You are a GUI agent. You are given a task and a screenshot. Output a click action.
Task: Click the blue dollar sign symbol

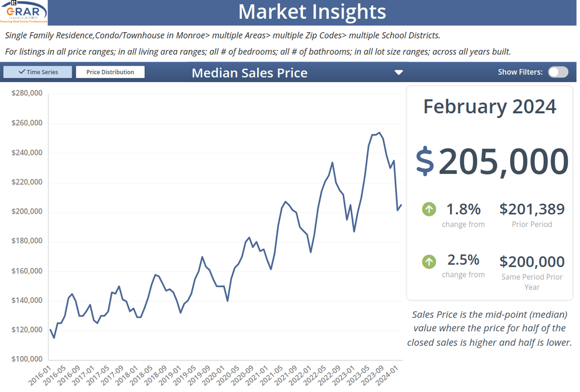(x=425, y=161)
